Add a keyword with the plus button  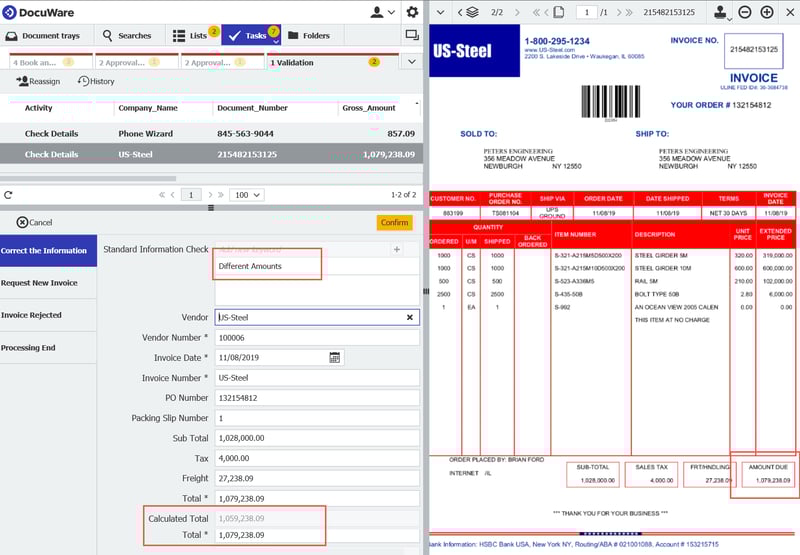[397, 249]
